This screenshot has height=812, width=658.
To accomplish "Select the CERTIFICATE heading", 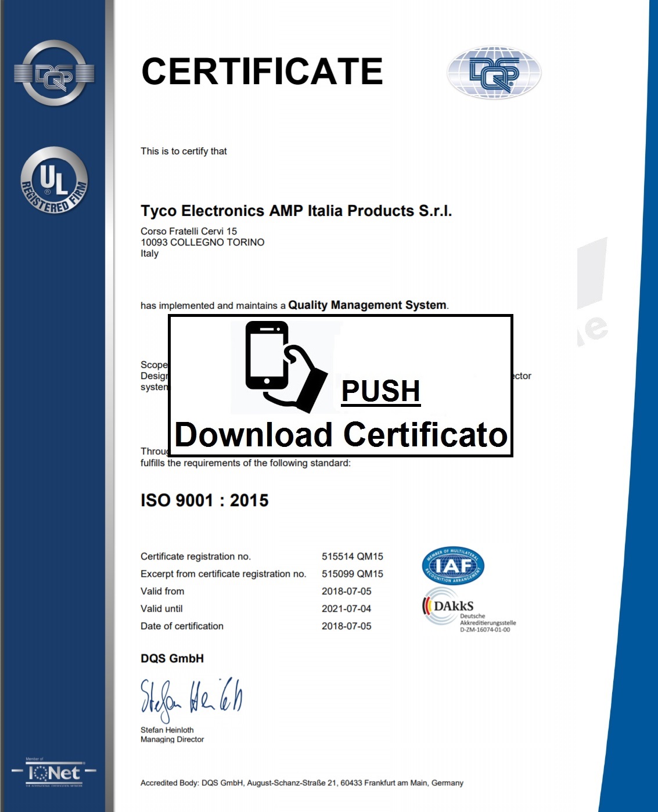I will [x=262, y=71].
